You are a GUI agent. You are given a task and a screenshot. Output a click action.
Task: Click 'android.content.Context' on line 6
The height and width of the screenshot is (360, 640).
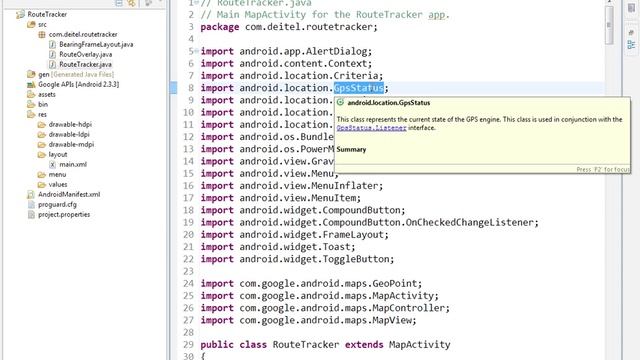pos(303,64)
